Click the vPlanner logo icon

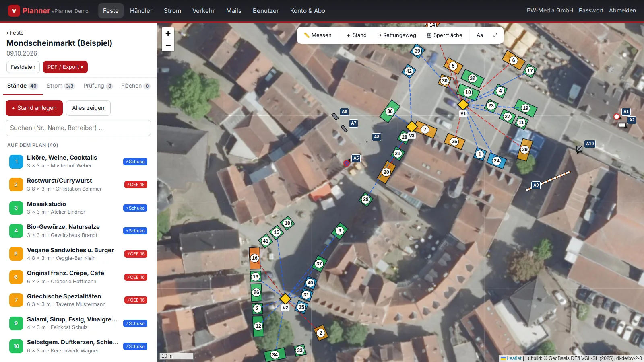click(14, 11)
